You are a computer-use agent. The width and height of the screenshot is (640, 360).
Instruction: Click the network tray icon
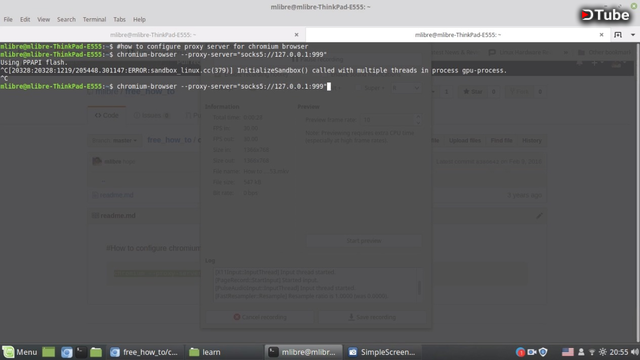click(592, 352)
